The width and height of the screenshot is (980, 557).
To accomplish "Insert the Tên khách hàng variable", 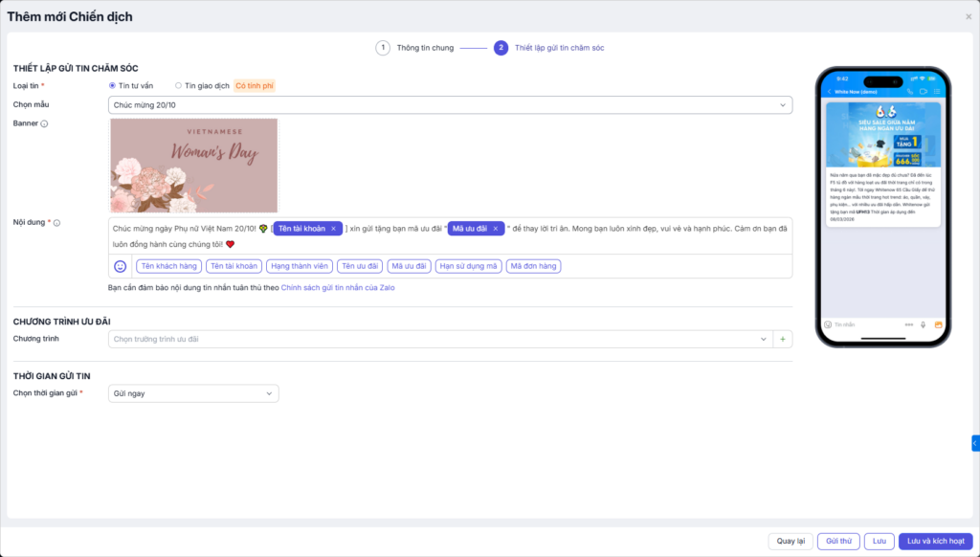I will coord(168,266).
